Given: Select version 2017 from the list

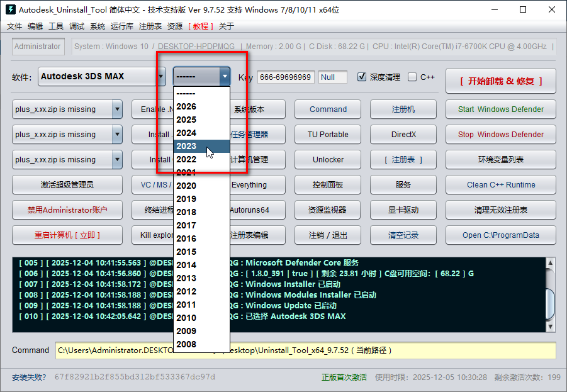Looking at the screenshot, I should [x=201, y=225].
